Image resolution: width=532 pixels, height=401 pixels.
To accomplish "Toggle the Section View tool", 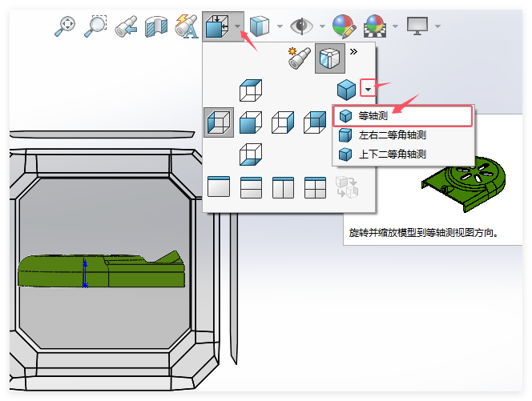I will point(156,26).
